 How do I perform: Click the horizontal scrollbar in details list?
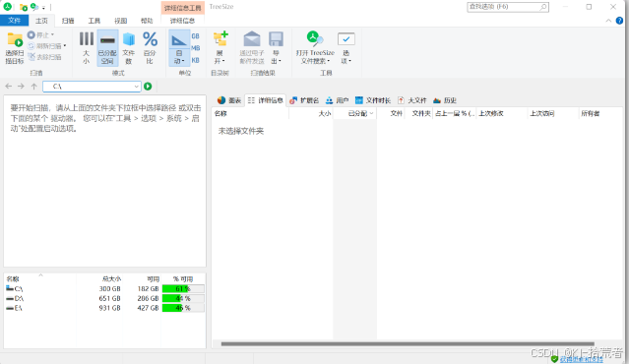pyautogui.click(x=408, y=343)
